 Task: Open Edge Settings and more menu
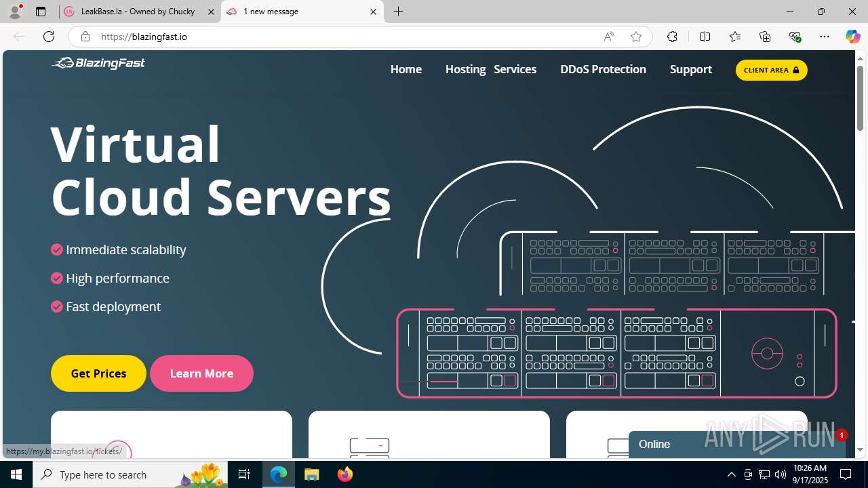click(x=825, y=37)
